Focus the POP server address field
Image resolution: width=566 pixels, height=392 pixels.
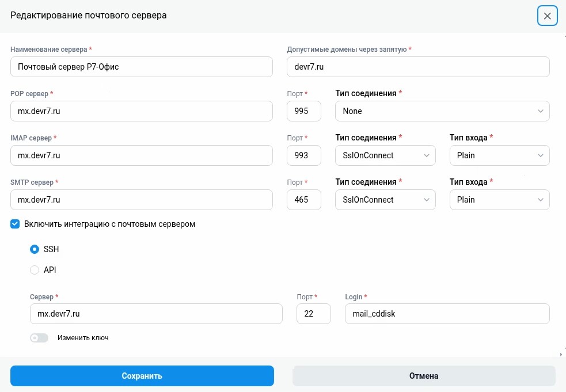pyautogui.click(x=142, y=111)
